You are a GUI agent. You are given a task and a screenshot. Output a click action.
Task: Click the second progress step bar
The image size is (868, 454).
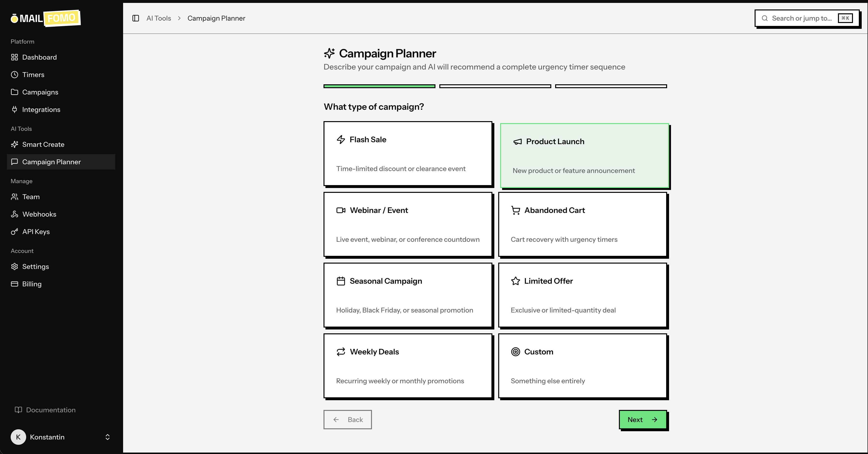(495, 86)
